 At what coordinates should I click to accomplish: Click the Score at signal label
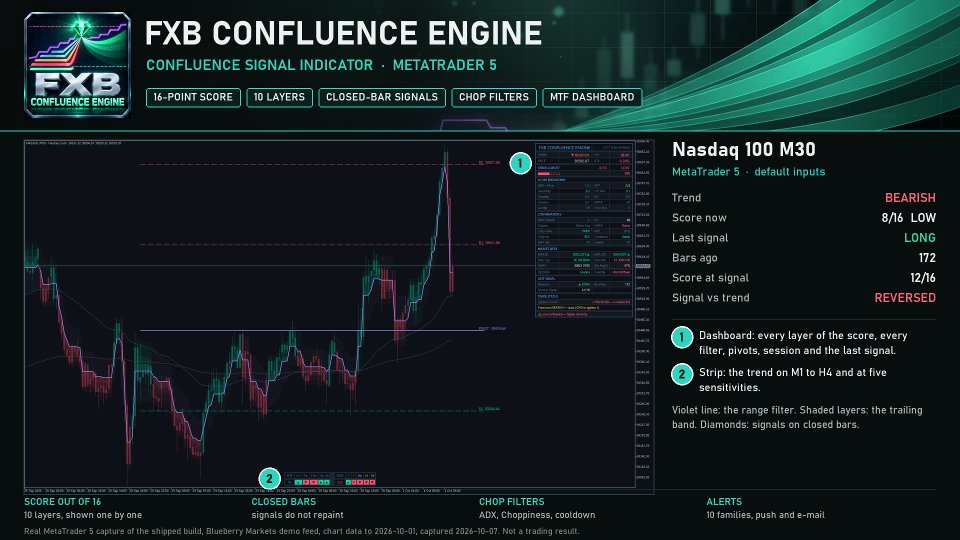(x=710, y=278)
